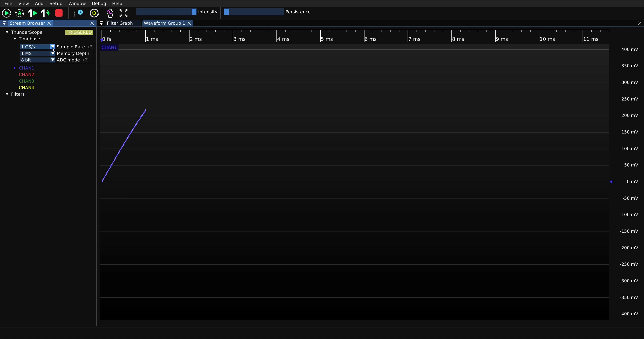The width and height of the screenshot is (644, 339).
Task: Force a single trigger with the lightning icon
Action: (x=46, y=13)
